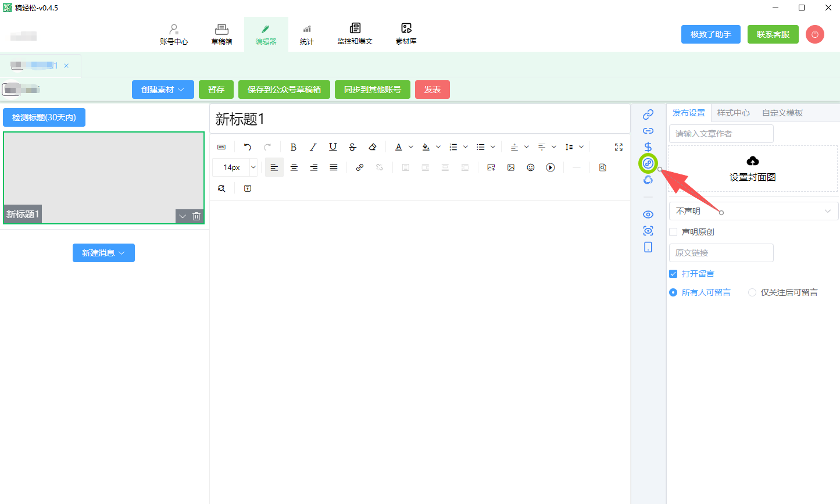The width and height of the screenshot is (840, 504).
Task: Click the red 发表 publish button
Action: coord(432,90)
